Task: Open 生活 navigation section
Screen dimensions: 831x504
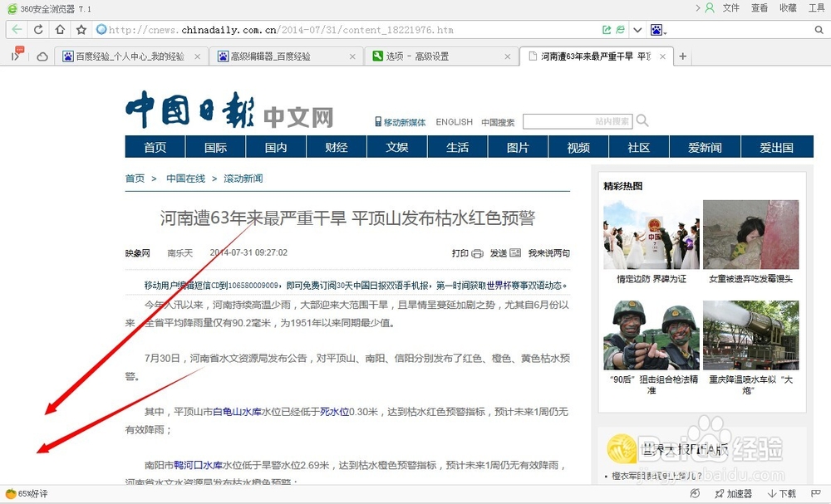Action: pos(457,147)
